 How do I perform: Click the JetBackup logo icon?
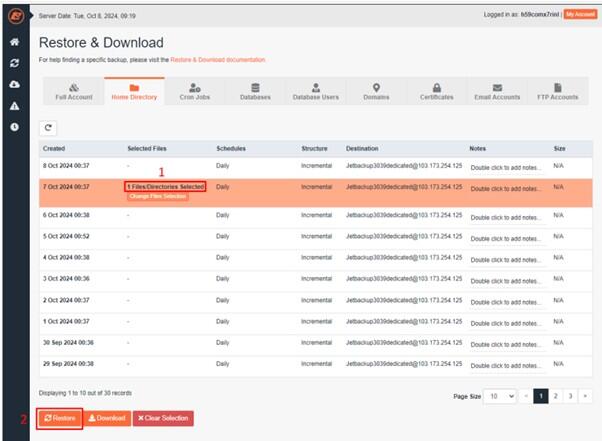click(16, 16)
